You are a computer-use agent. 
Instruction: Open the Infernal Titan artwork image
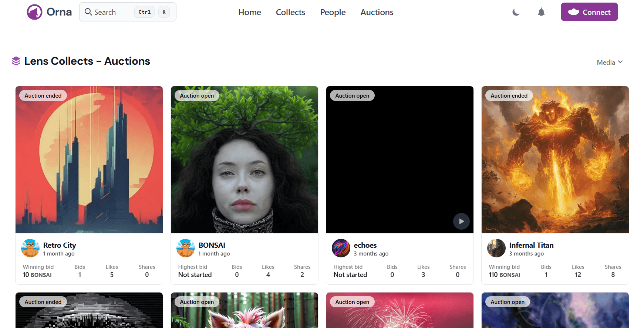[x=555, y=160]
